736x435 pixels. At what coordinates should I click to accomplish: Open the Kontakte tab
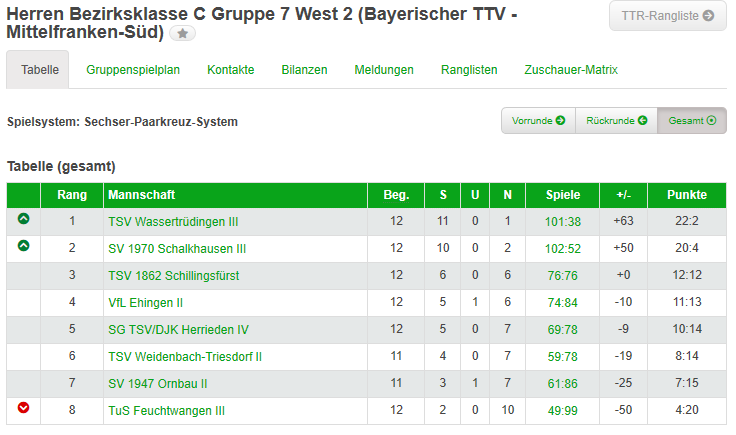point(230,70)
